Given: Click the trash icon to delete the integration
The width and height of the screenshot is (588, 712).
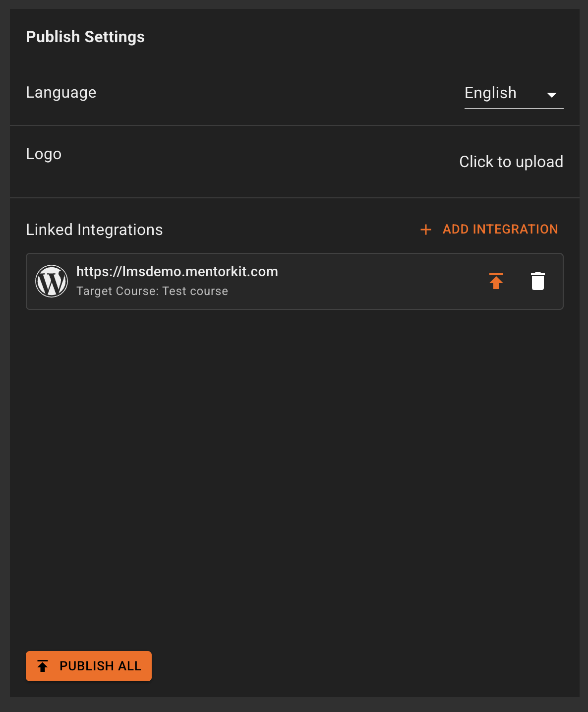Looking at the screenshot, I should coord(537,281).
